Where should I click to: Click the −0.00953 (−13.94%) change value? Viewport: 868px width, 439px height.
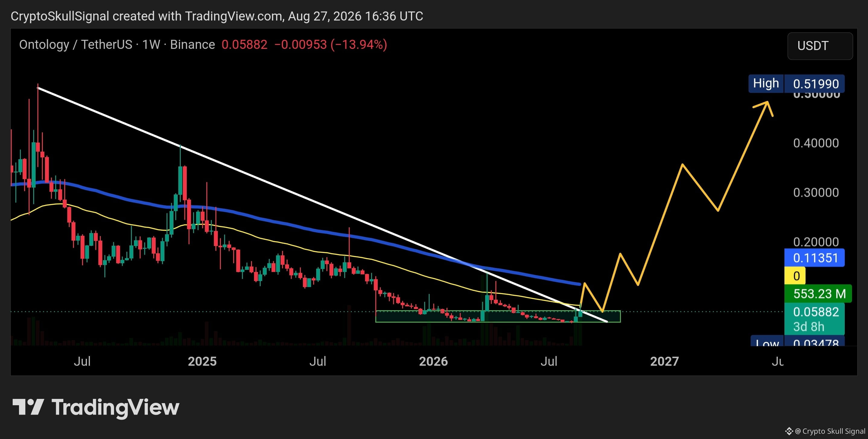(x=331, y=44)
